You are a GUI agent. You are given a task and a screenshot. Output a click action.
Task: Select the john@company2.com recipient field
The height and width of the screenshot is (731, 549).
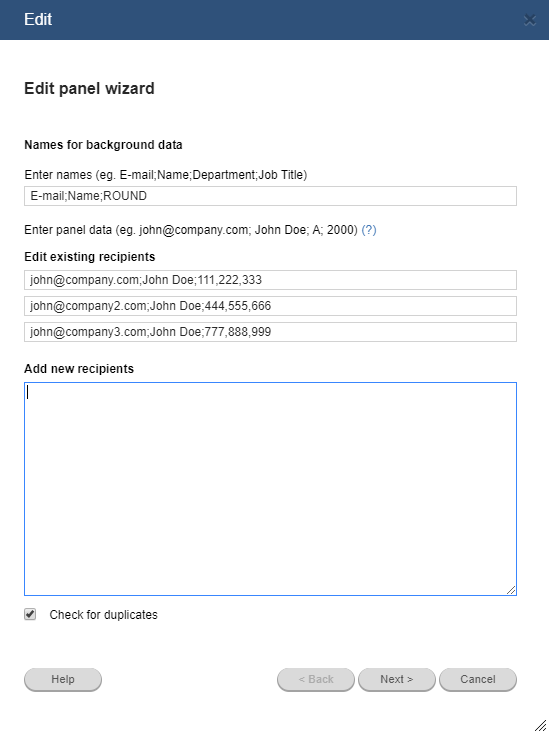tap(270, 306)
